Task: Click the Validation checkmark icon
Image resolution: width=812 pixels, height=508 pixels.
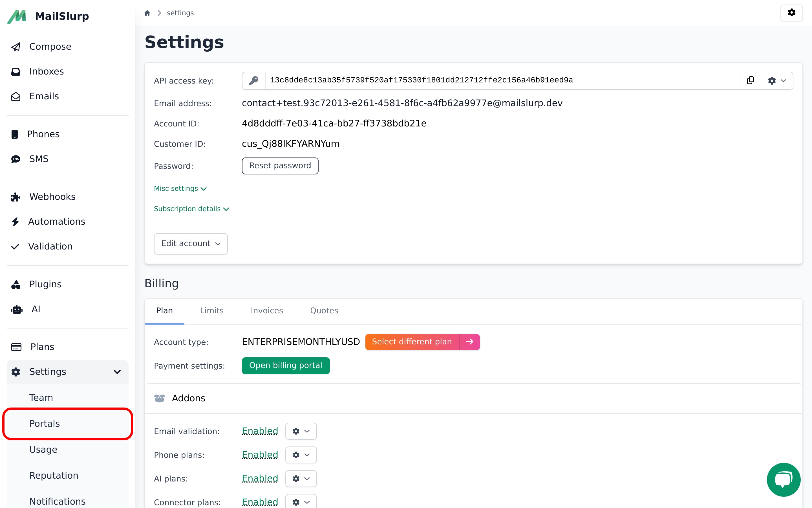Action: pyautogui.click(x=15, y=247)
